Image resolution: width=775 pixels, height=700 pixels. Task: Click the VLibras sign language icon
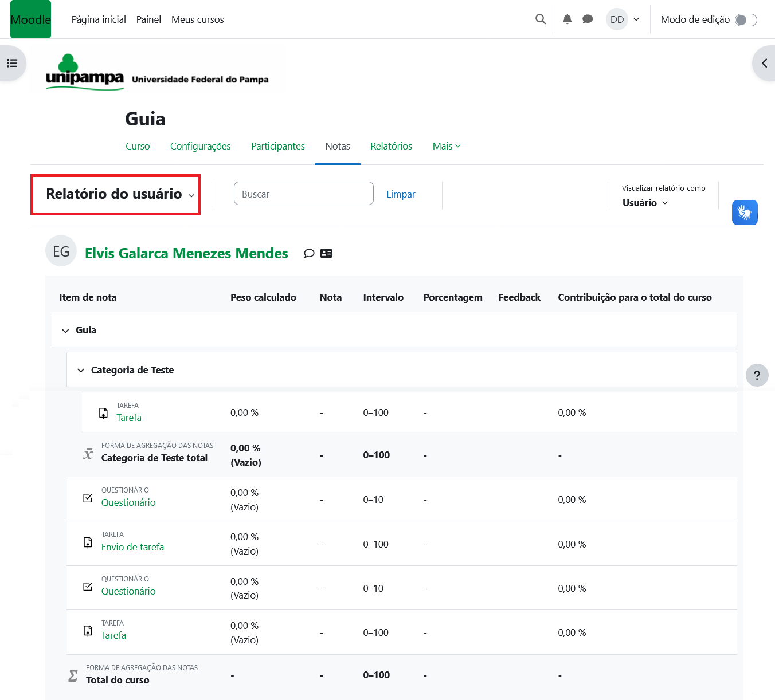pyautogui.click(x=745, y=213)
